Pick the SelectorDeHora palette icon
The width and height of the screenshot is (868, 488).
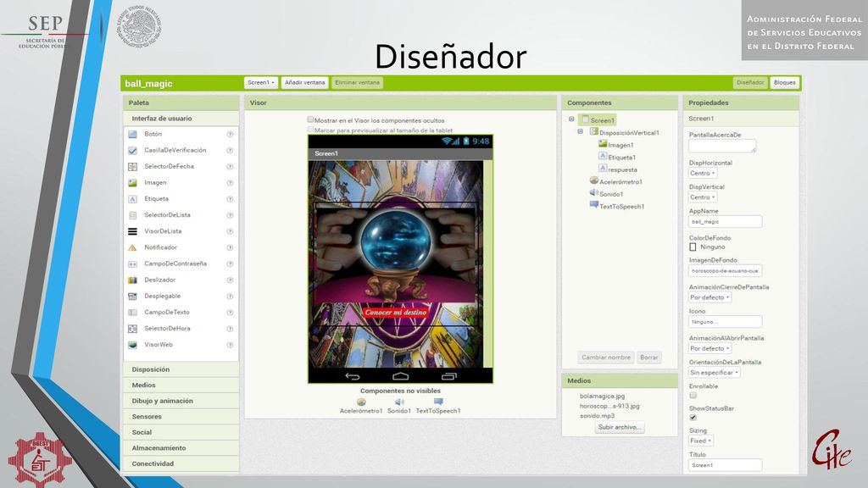point(132,329)
